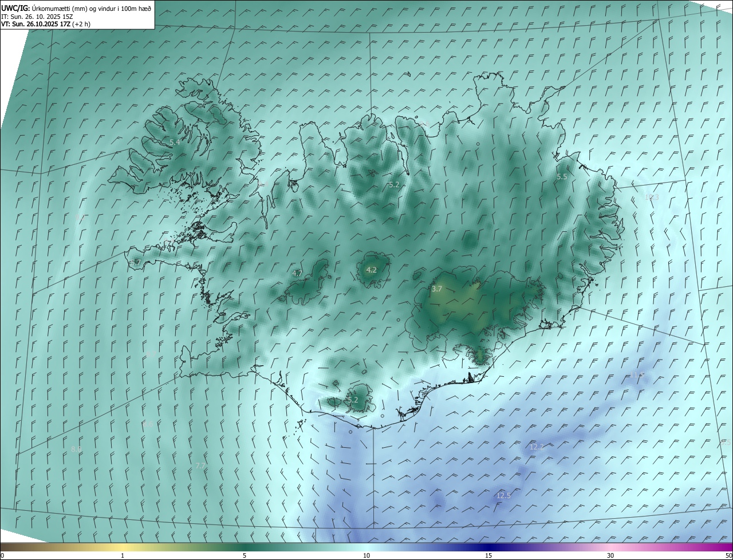Click the 5.2 value on Mýrdalsjökull glacier

(x=352, y=400)
